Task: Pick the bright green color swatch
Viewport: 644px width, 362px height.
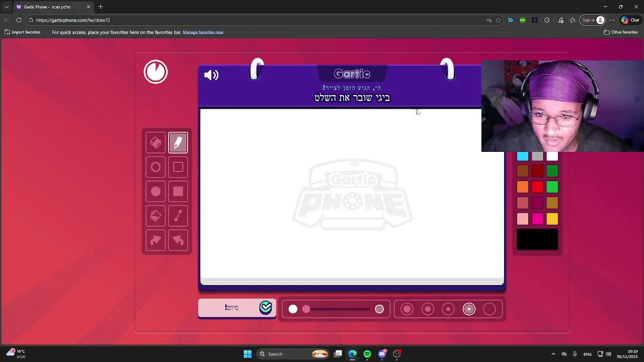Action: 552,187
